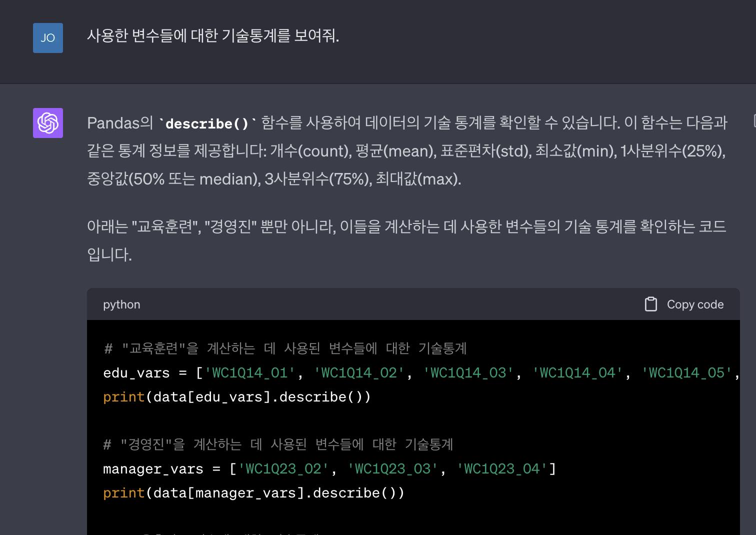Click the 경영진 code comment line

coord(278,444)
